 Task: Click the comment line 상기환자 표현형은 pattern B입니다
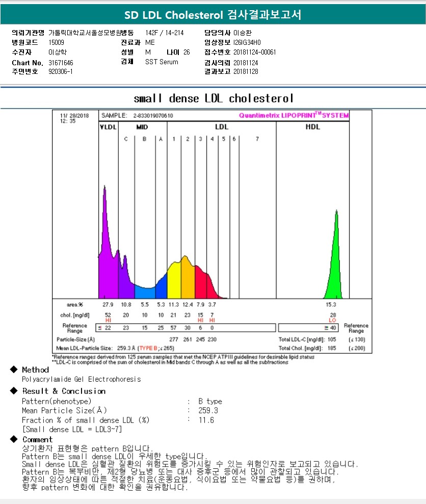click(x=88, y=448)
